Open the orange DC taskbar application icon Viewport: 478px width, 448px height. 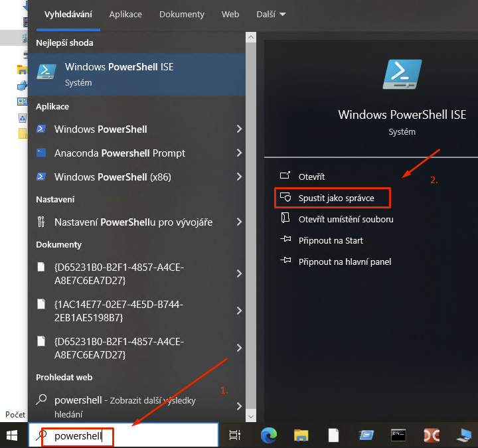(x=432, y=435)
